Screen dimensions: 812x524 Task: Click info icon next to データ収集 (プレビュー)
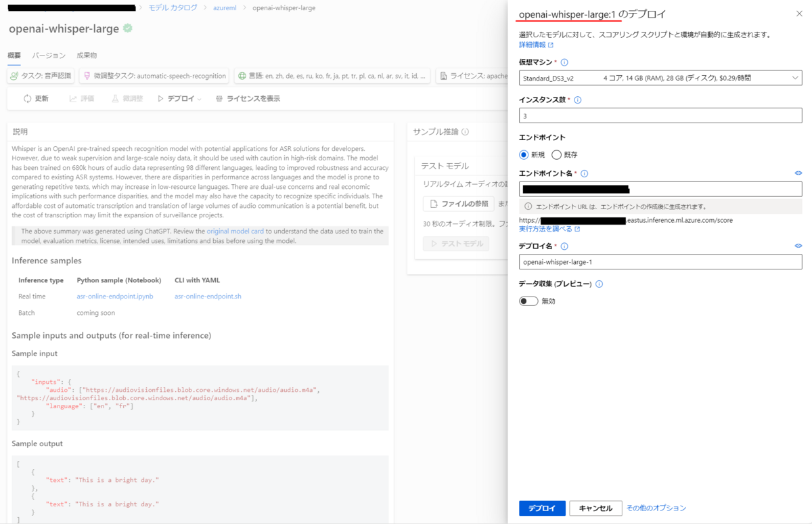599,284
